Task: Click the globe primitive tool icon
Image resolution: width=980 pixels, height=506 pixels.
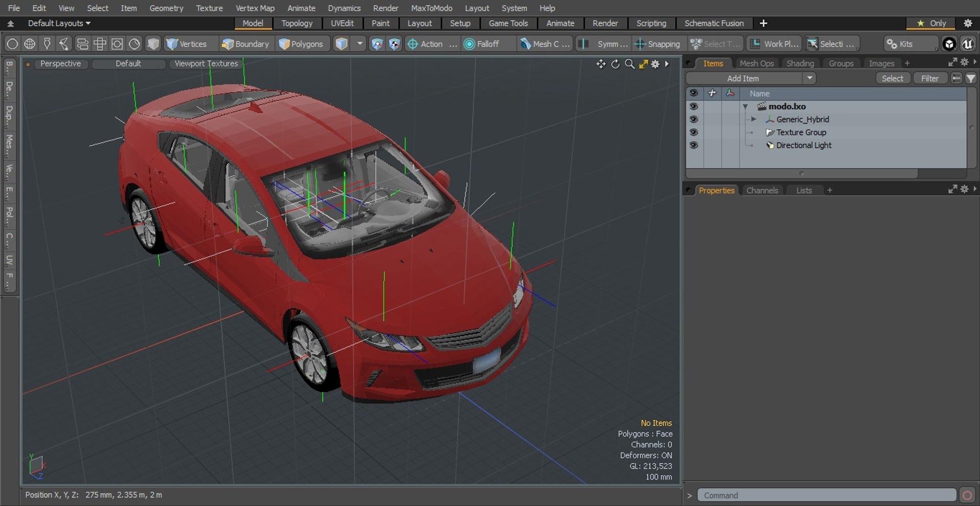Action: tap(30, 44)
